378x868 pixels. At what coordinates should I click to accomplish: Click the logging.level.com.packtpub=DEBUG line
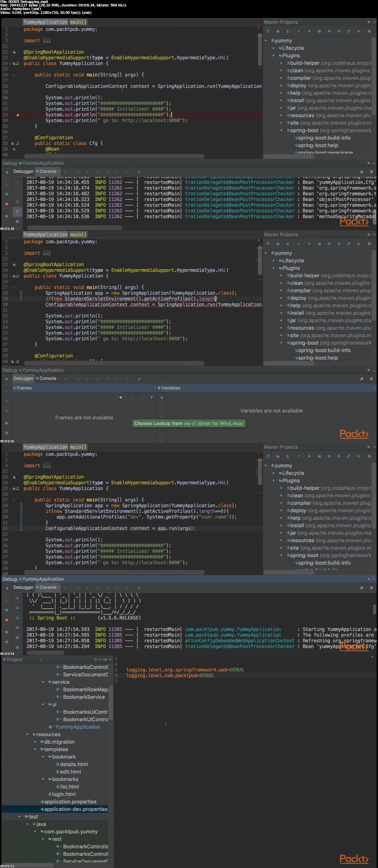coord(170,676)
